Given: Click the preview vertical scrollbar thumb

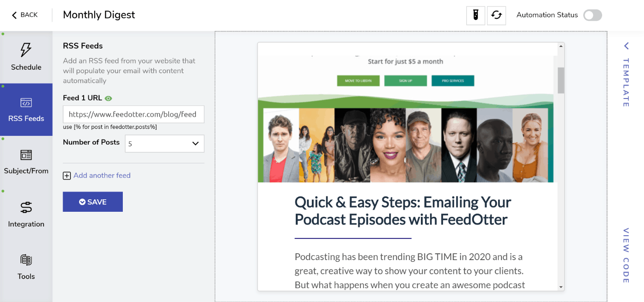Looking at the screenshot, I should (x=561, y=80).
